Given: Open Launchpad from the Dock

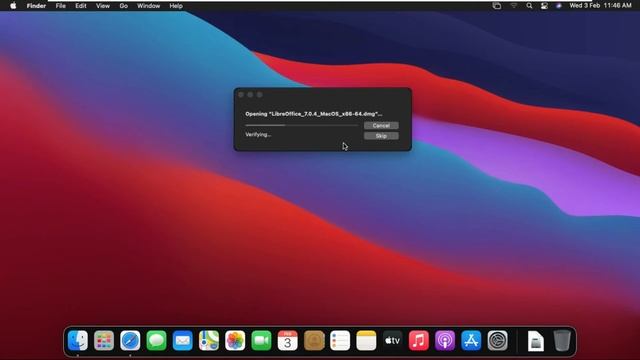Looking at the screenshot, I should click(104, 340).
